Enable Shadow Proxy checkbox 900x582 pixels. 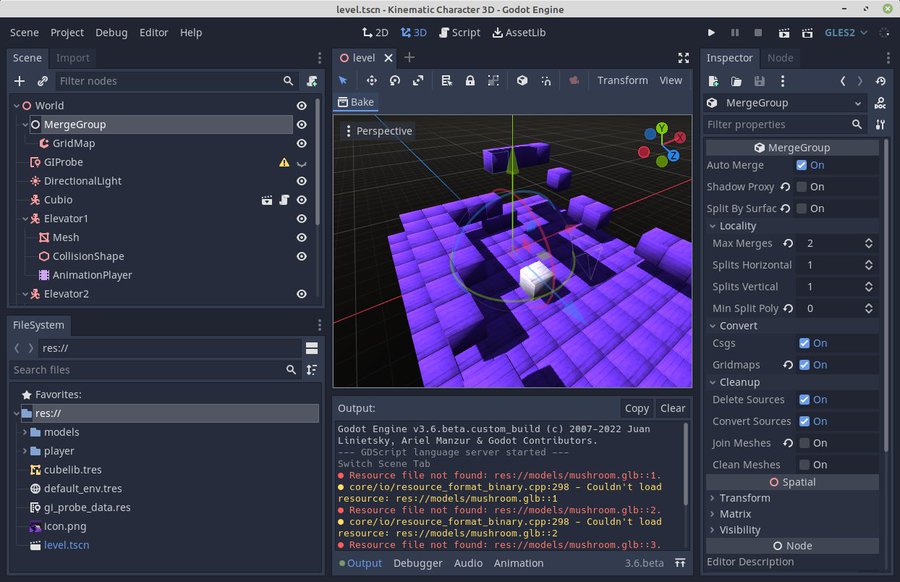click(801, 187)
